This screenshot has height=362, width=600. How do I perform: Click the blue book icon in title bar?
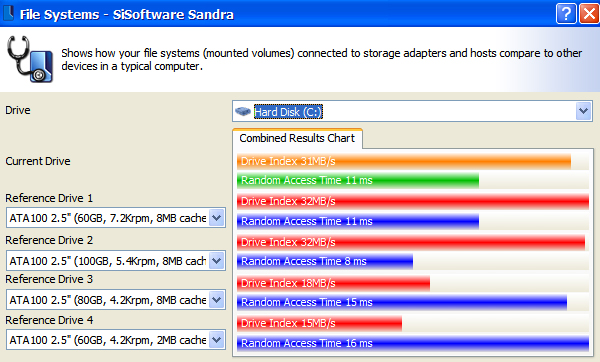(x=8, y=13)
